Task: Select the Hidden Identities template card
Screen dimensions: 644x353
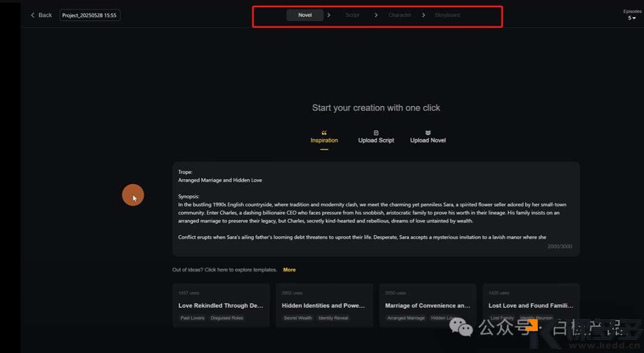Action: 324,305
